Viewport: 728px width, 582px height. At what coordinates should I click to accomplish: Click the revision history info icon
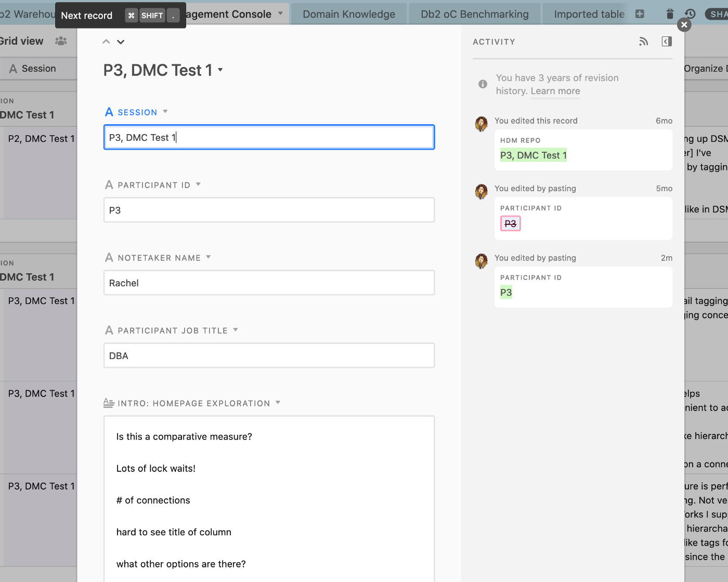coord(483,84)
